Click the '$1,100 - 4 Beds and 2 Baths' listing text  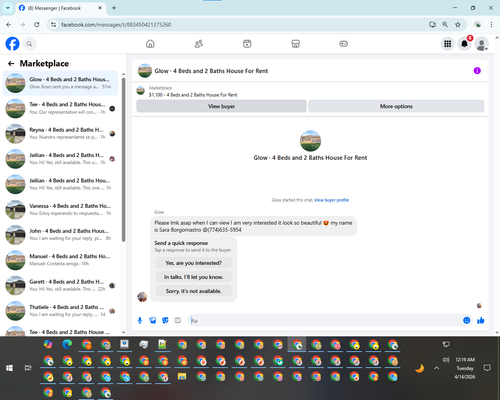[x=193, y=95]
